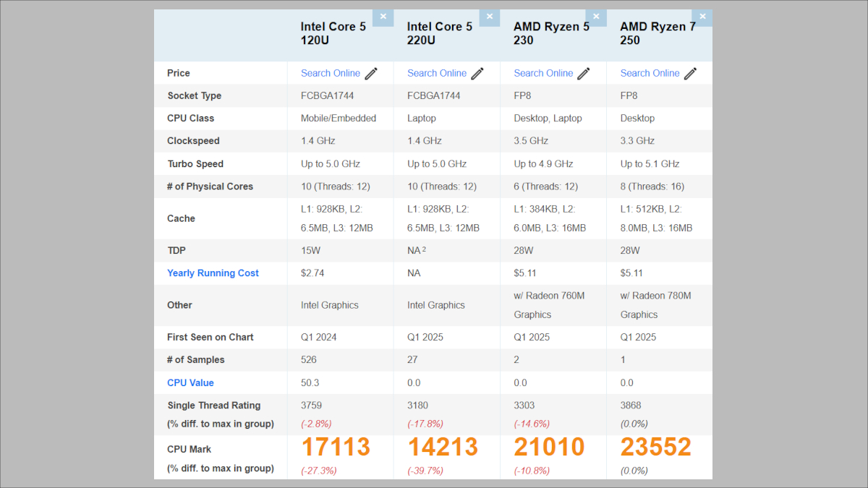Click the Single Thread Rating row label
This screenshot has height=488, width=868.
(x=215, y=406)
